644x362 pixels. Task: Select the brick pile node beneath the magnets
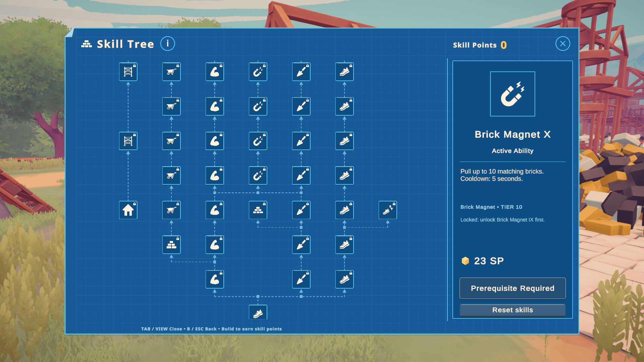[258, 210]
